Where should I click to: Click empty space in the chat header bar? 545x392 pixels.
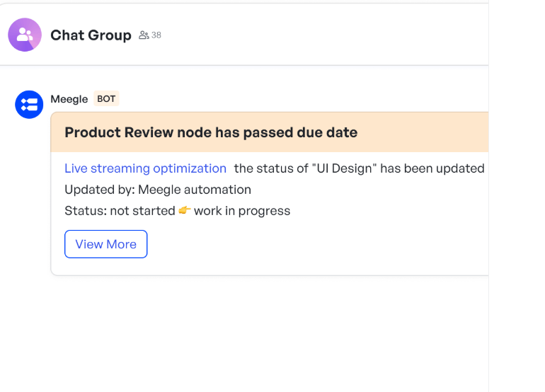click(x=319, y=35)
